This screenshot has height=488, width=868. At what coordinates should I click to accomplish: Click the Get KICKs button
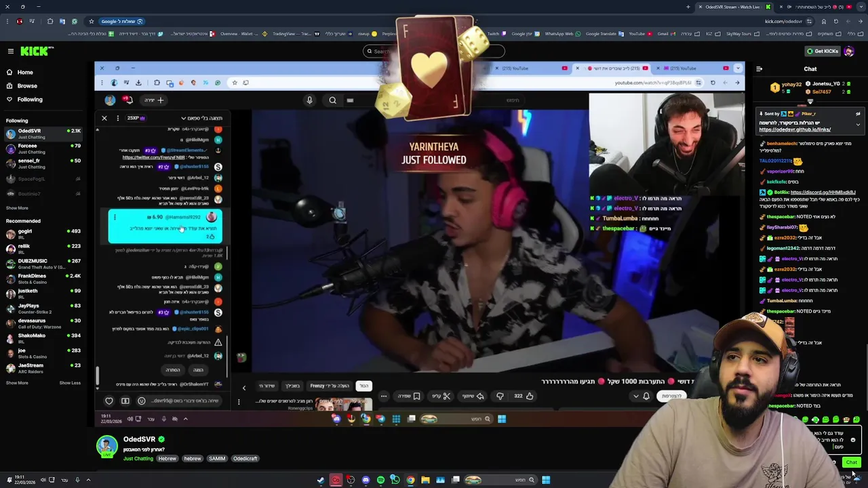822,52
